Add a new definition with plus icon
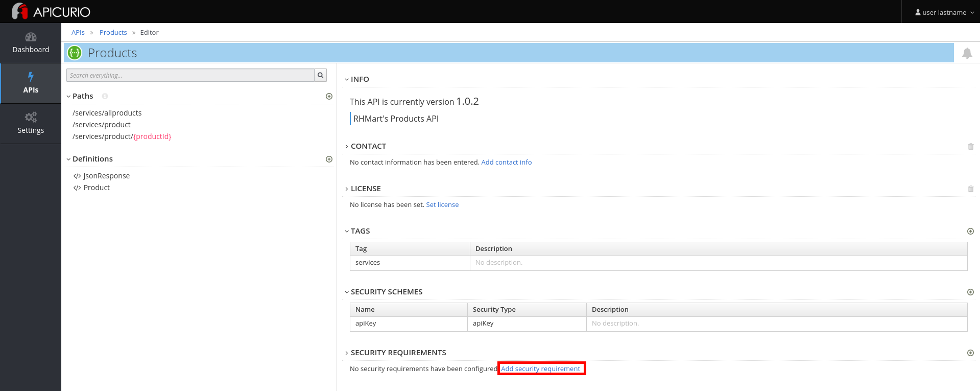Image resolution: width=980 pixels, height=391 pixels. [x=329, y=159]
